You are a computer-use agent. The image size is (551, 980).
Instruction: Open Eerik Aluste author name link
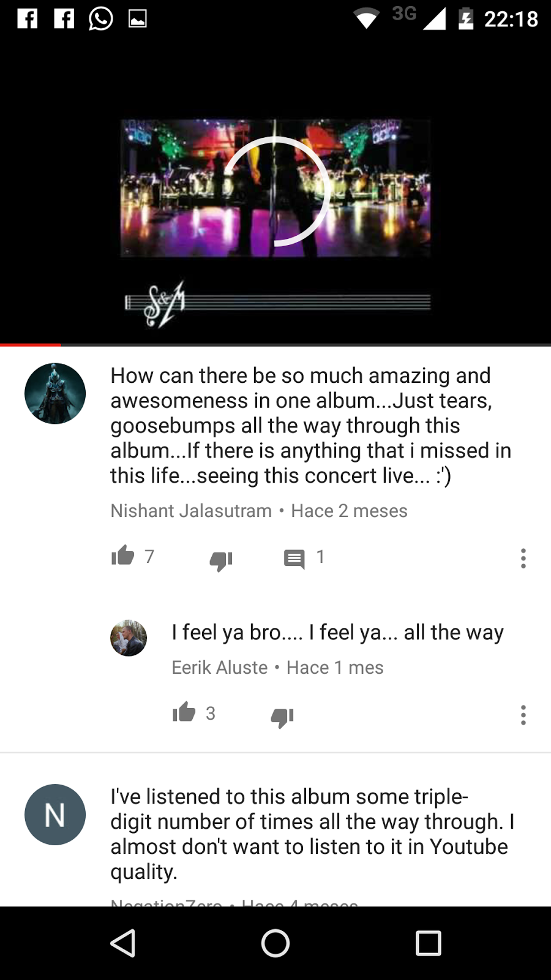point(220,668)
